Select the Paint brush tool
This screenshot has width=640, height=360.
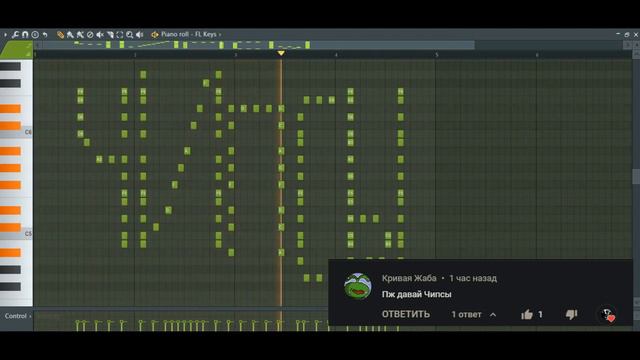click(70, 35)
